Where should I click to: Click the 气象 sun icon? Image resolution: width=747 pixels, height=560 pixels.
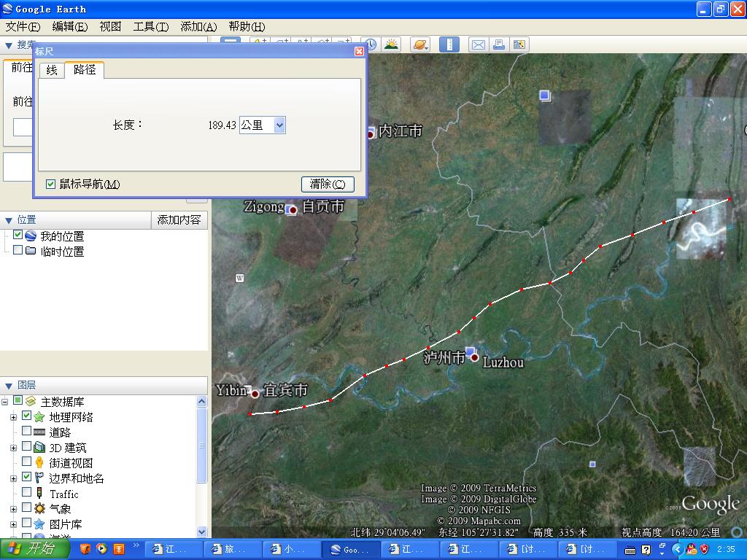[39, 508]
